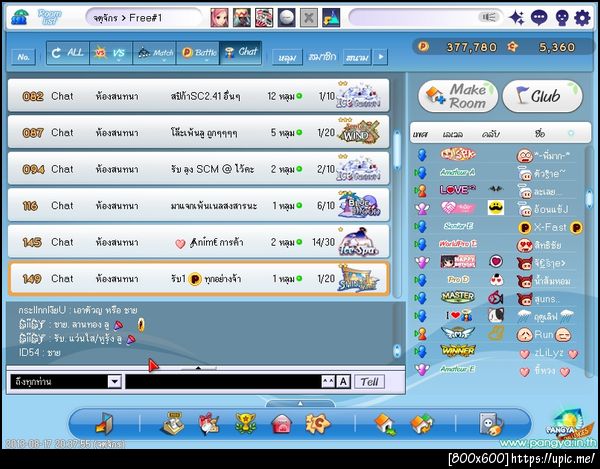Toggle the ^^ emoticon button
The height and width of the screenshot is (469, 600).
(328, 381)
